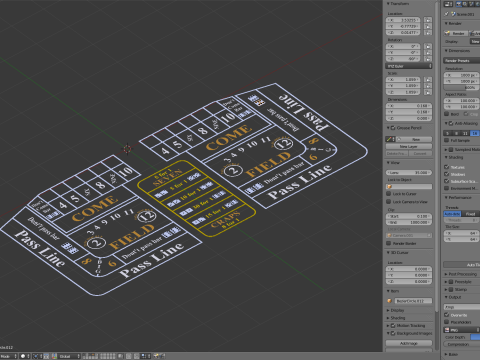Lock the Rotation Z value

[x=428, y=59]
